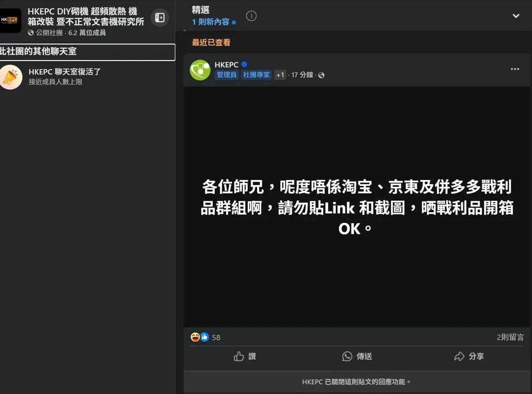Send the post via 傳送
Viewport: 532px width, 394px height.
[357, 356]
